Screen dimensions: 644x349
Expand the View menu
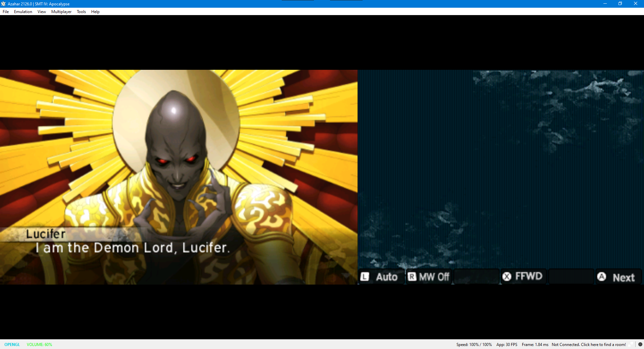pos(42,12)
